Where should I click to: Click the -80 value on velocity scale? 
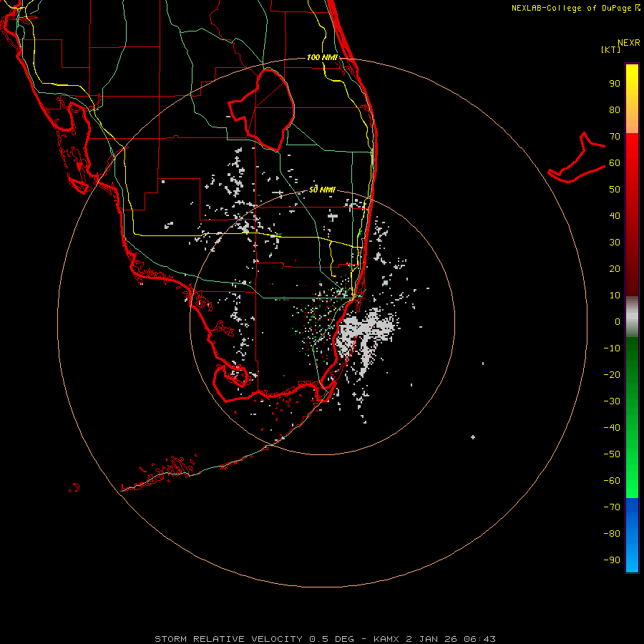pos(612,534)
